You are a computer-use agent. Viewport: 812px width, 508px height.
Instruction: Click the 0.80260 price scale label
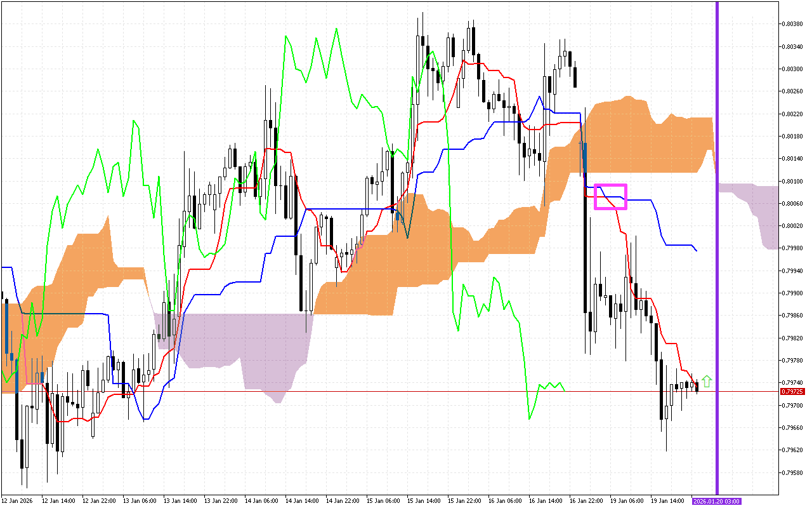click(x=790, y=91)
